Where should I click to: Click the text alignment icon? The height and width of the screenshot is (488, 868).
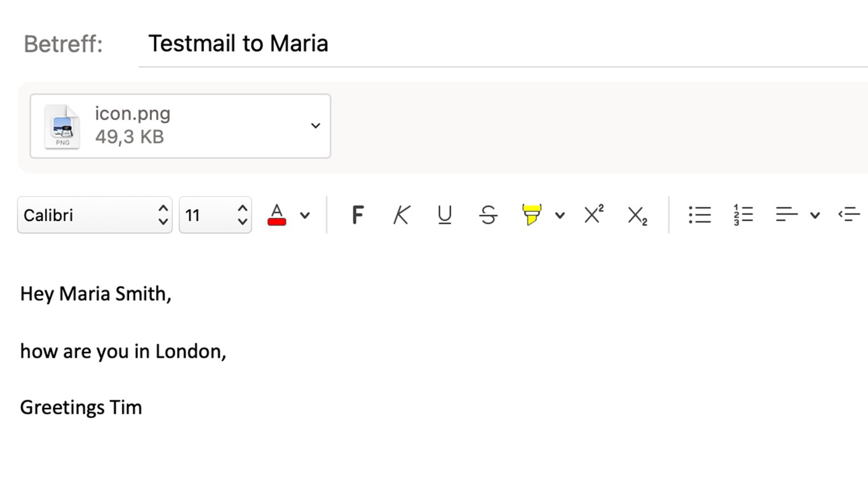tap(786, 215)
